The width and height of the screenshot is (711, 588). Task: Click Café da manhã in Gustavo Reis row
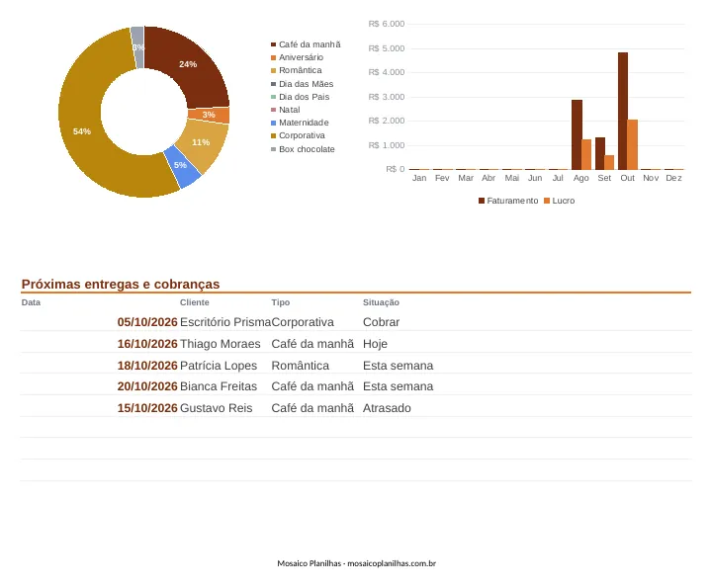coord(312,408)
